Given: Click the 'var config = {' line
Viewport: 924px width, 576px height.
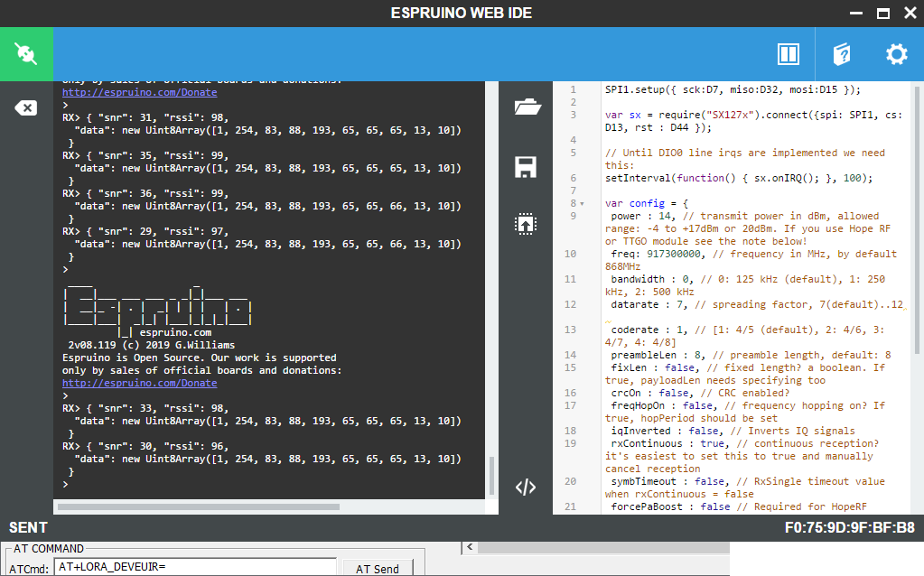Looking at the screenshot, I should 647,204.
